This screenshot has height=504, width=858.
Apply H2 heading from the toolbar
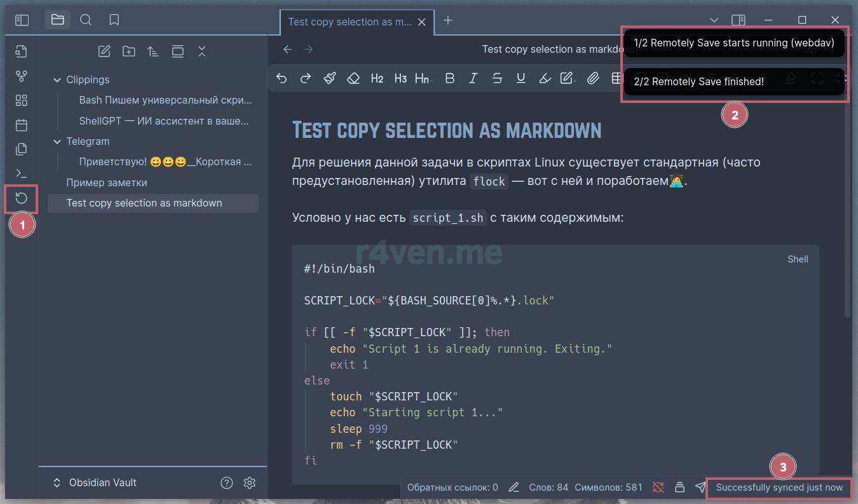click(x=377, y=78)
